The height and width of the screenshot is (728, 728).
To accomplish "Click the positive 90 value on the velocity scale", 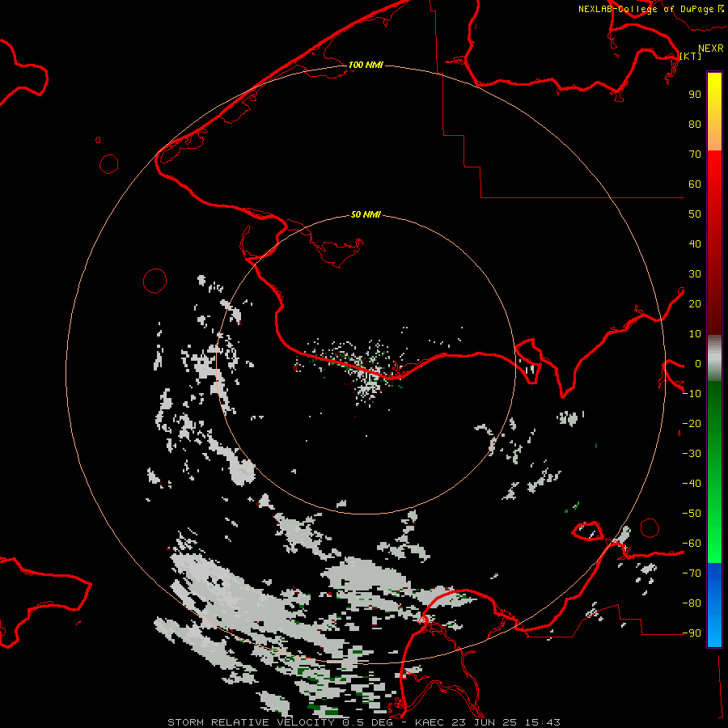I will tap(695, 95).
